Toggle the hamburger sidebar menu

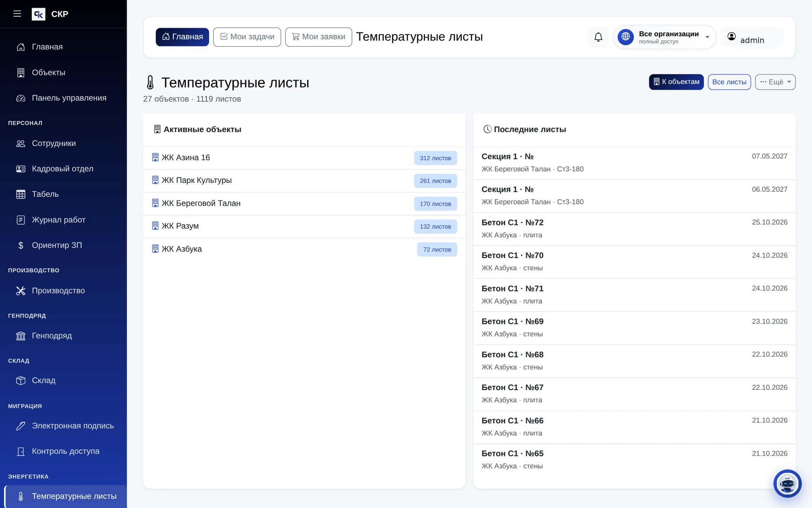(x=17, y=14)
